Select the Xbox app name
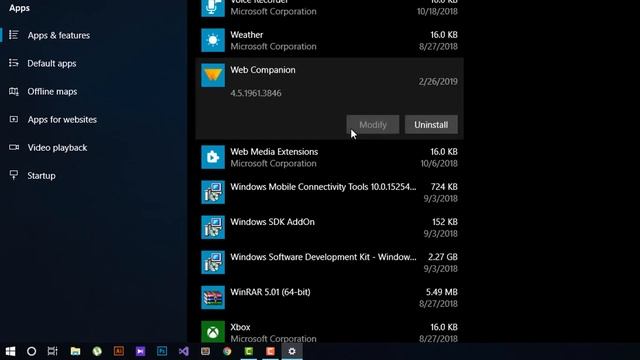The image size is (640, 360). pyautogui.click(x=240, y=327)
